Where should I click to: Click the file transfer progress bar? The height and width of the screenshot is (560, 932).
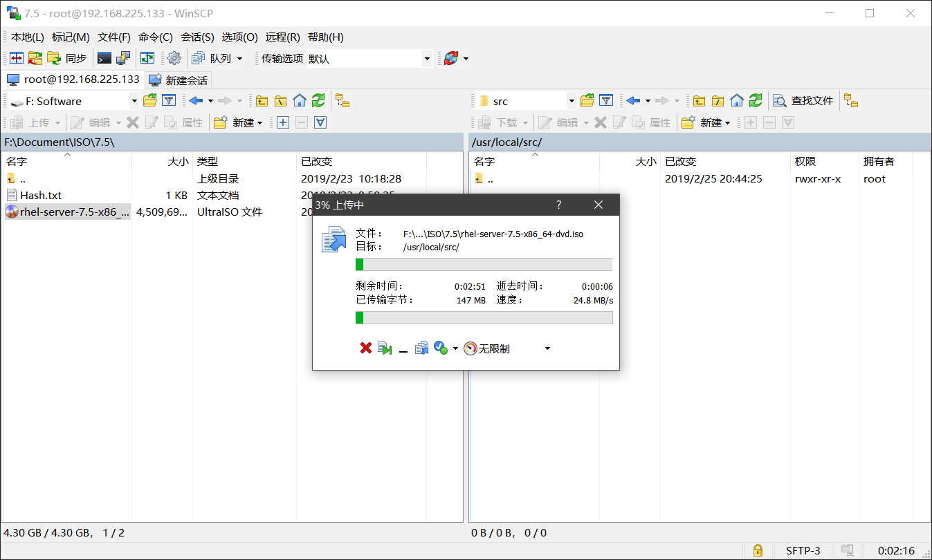484,264
